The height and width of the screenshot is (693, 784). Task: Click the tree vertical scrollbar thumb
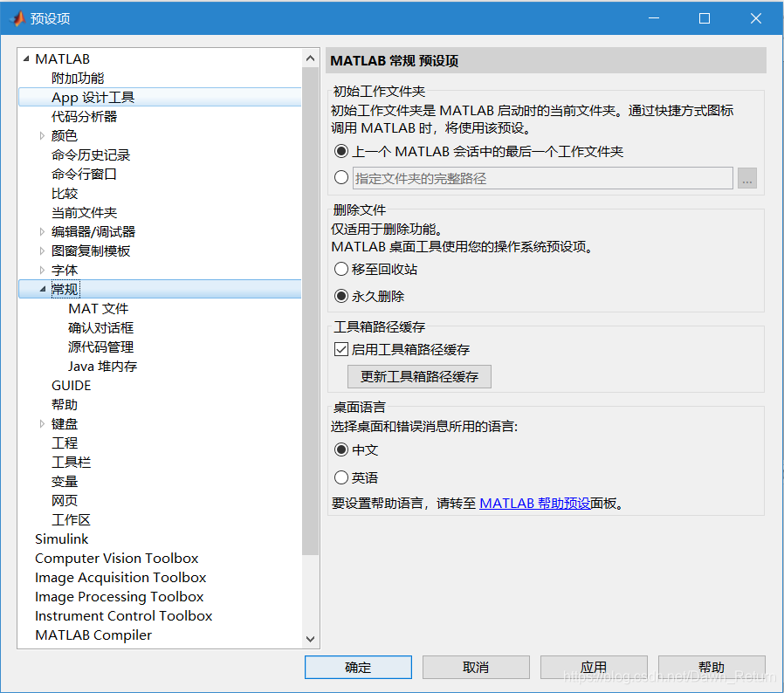click(x=310, y=311)
